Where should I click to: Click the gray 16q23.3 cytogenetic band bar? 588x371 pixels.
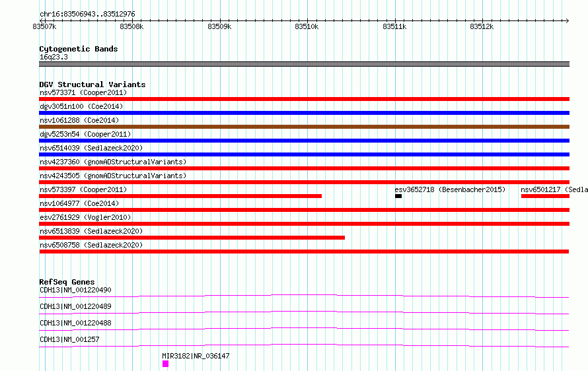304,64
